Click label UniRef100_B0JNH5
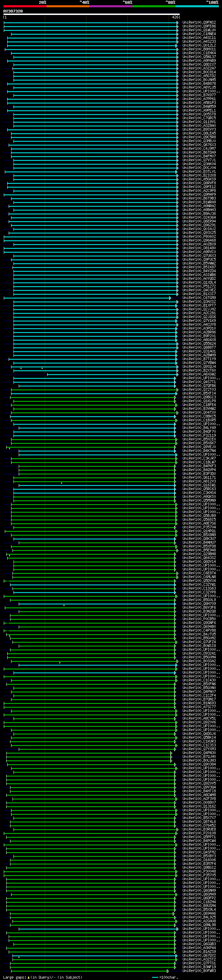The height and width of the screenshot is (980, 222). [x=199, y=80]
